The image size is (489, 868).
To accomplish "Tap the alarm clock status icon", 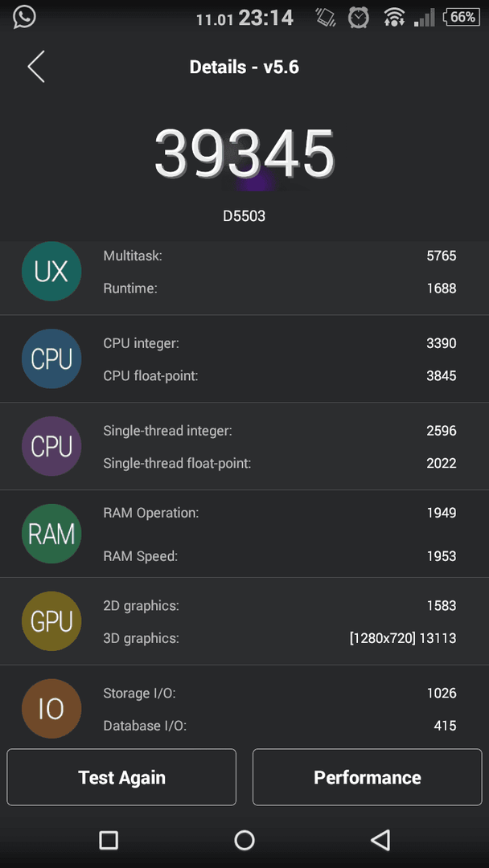I will pyautogui.click(x=358, y=17).
